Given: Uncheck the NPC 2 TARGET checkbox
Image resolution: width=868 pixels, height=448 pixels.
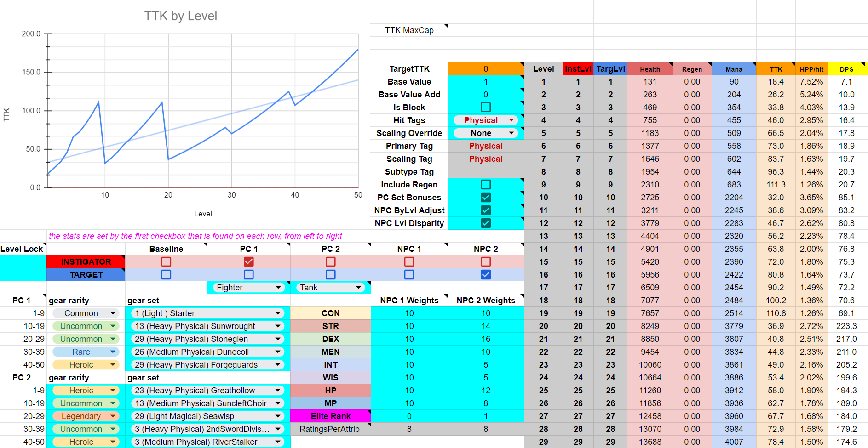Looking at the screenshot, I should point(485,274).
